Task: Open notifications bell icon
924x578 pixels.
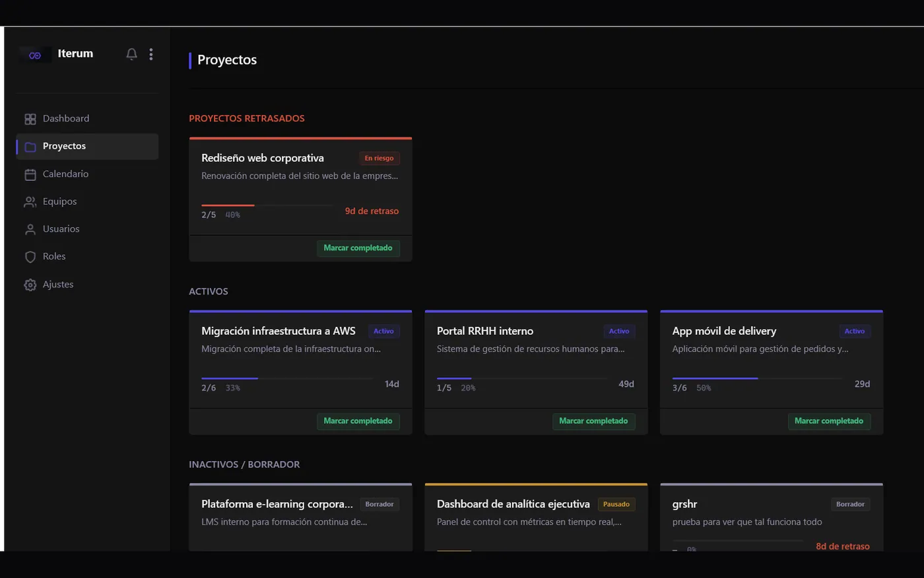Action: click(132, 54)
